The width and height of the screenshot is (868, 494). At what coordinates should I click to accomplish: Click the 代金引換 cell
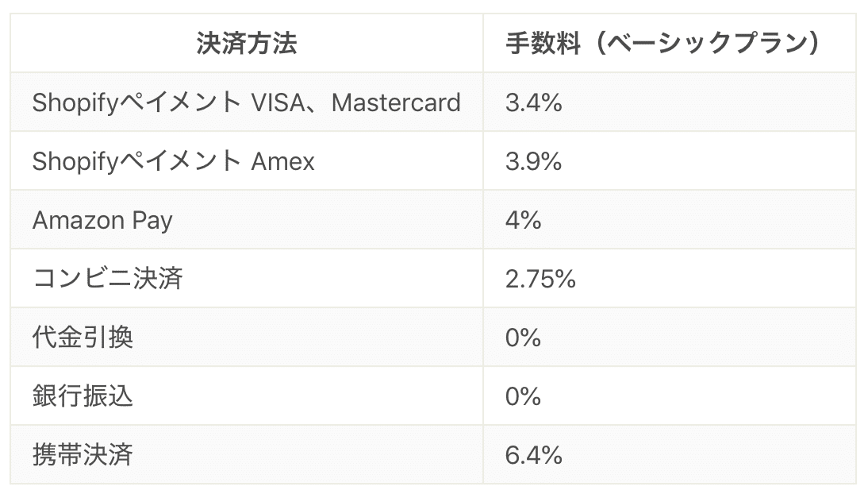[83, 338]
